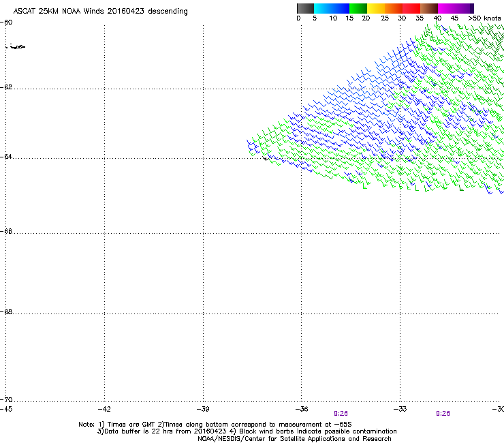This screenshot has width=504, height=443.
Task: Click the legend label '25'
Action: 385,18
